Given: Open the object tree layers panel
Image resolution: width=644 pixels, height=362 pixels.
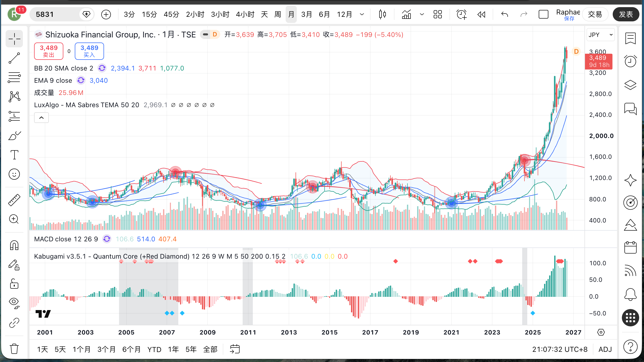Looking at the screenshot, I should tap(630, 85).
